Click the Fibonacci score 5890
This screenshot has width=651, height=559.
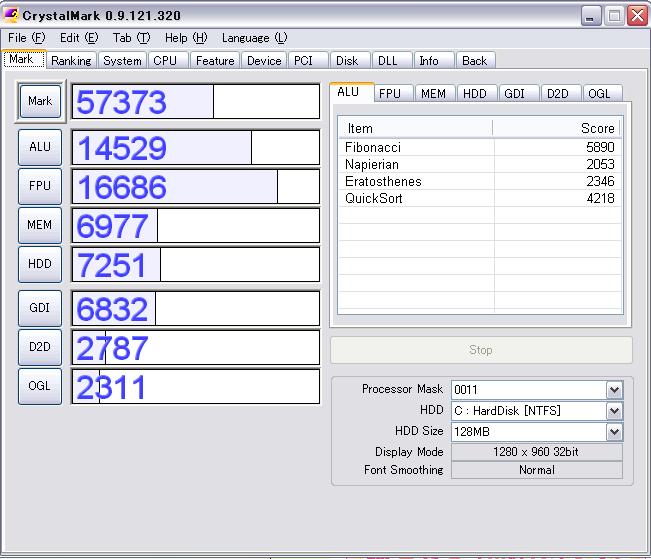point(600,147)
